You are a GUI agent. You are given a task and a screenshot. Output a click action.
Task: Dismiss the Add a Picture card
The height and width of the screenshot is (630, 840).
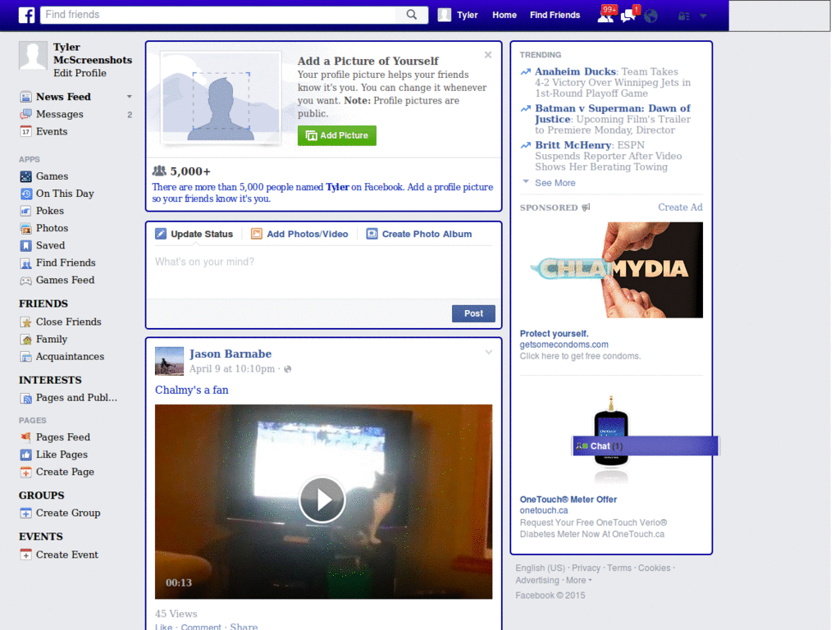pyautogui.click(x=487, y=55)
